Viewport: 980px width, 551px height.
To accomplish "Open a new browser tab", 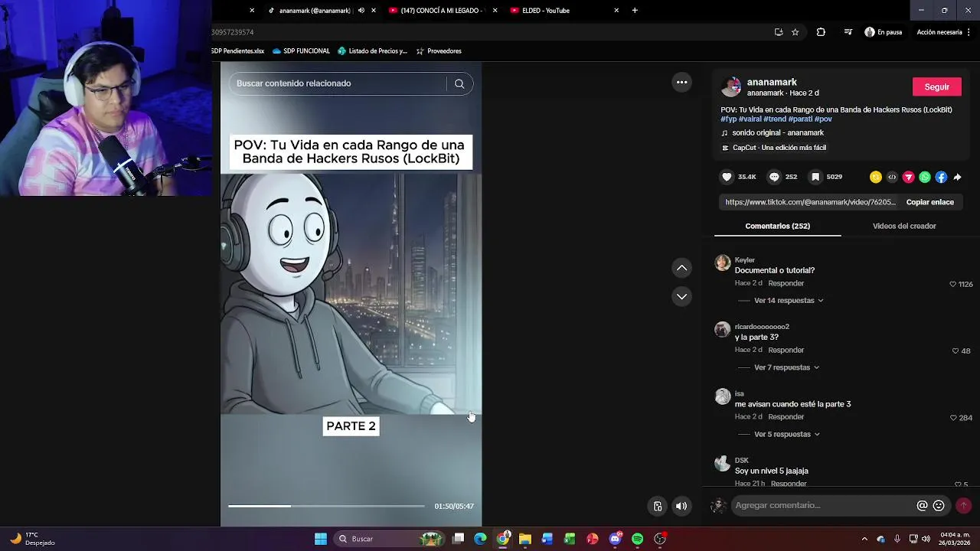I will (635, 11).
